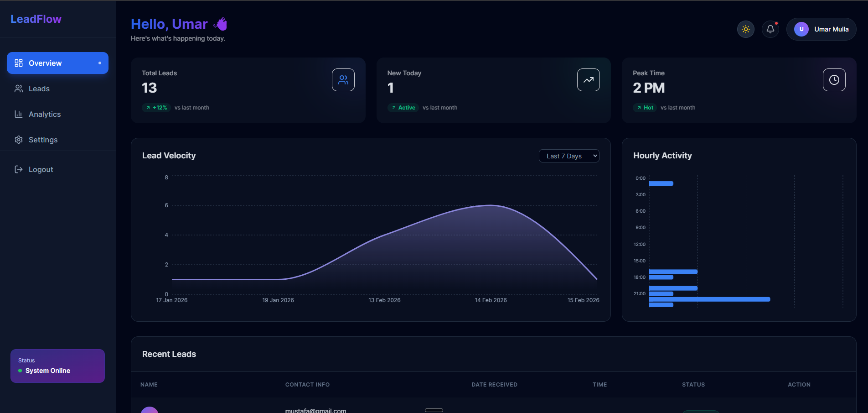Click the Logout arrow icon
Viewport: 868px width, 413px height.
point(19,169)
